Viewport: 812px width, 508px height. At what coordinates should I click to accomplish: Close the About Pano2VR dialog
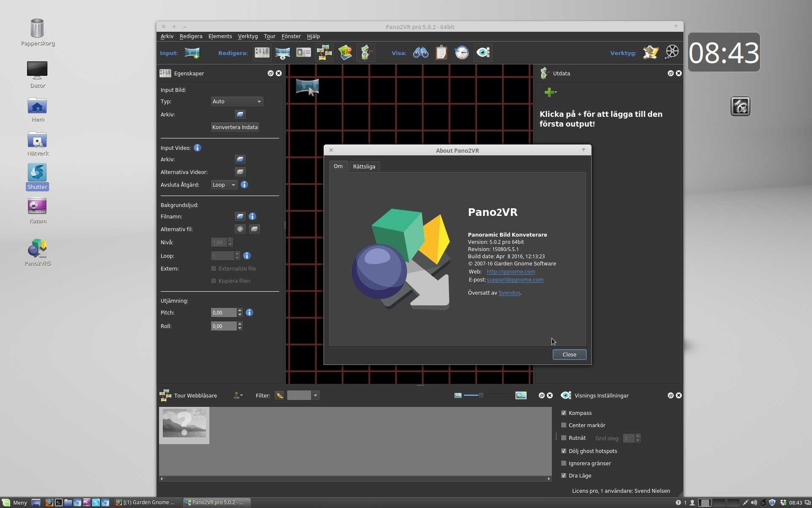(569, 355)
